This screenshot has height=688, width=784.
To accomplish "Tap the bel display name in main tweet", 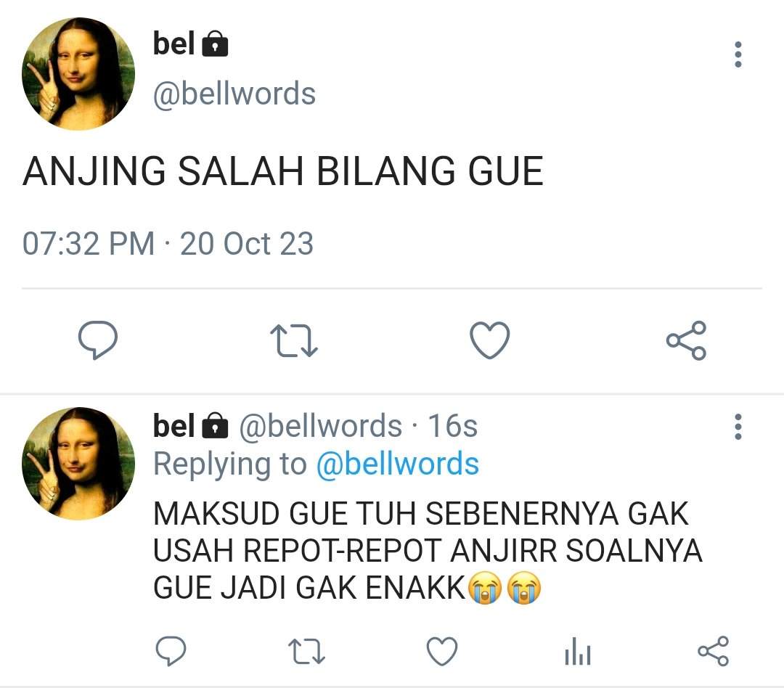I will coord(173,43).
